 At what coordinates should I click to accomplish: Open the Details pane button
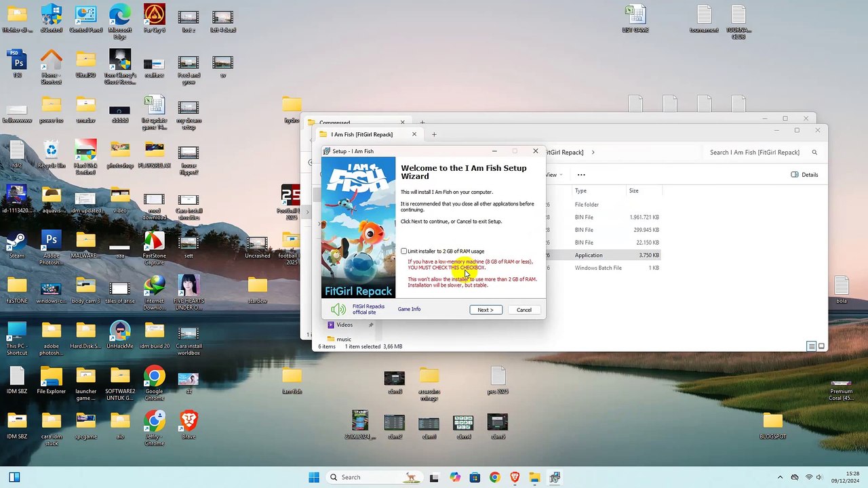pyautogui.click(x=804, y=175)
